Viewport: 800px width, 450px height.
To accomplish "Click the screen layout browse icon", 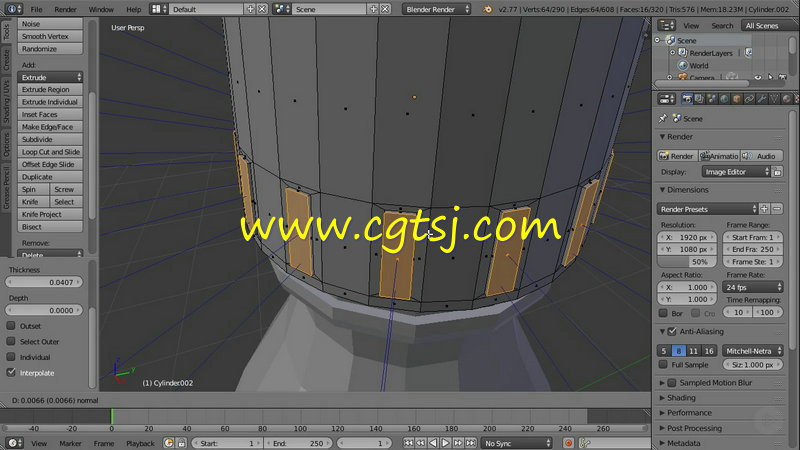I will pyautogui.click(x=159, y=9).
